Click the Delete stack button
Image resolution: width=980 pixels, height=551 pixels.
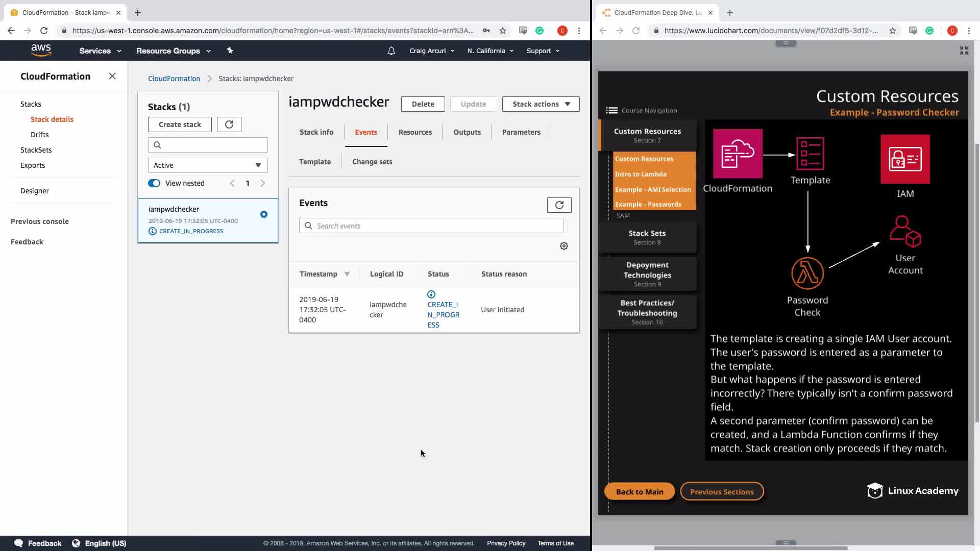[423, 104]
